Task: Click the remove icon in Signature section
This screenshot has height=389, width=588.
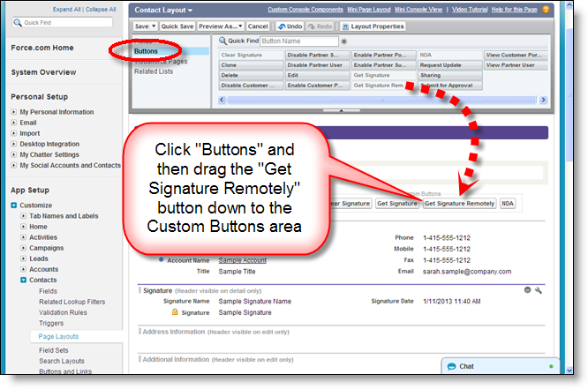Action: click(x=527, y=289)
